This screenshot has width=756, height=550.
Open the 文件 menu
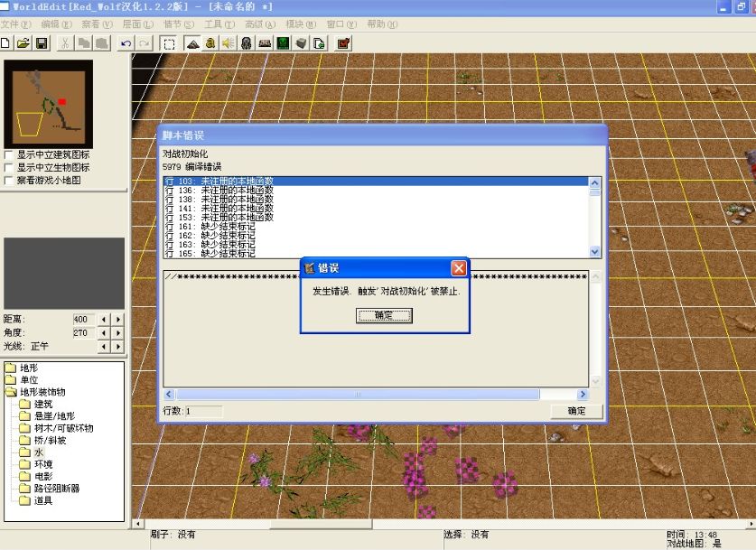[x=16, y=24]
